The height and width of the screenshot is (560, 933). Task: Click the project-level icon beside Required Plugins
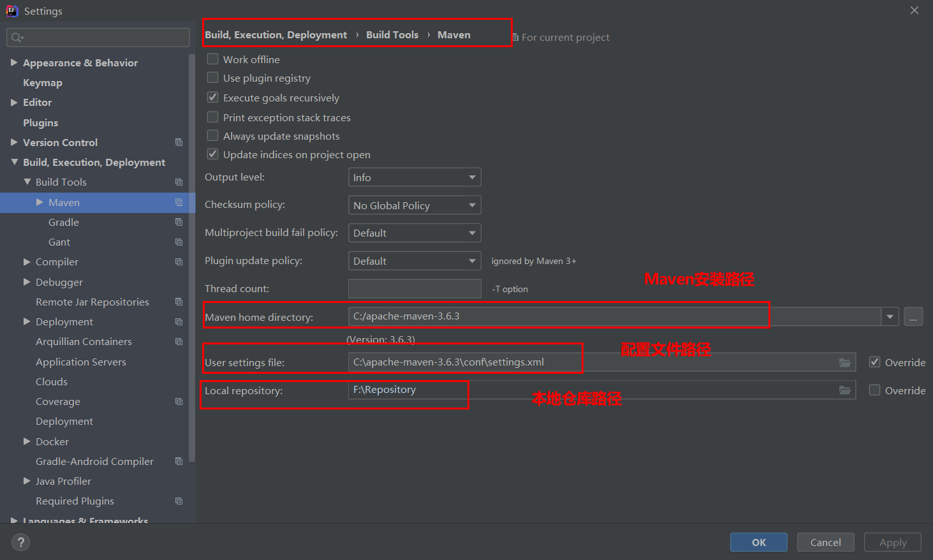click(179, 501)
